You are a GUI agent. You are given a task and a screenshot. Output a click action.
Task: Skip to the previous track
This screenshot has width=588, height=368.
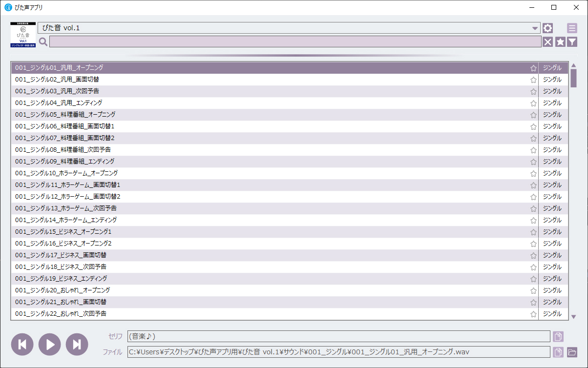[x=22, y=344]
